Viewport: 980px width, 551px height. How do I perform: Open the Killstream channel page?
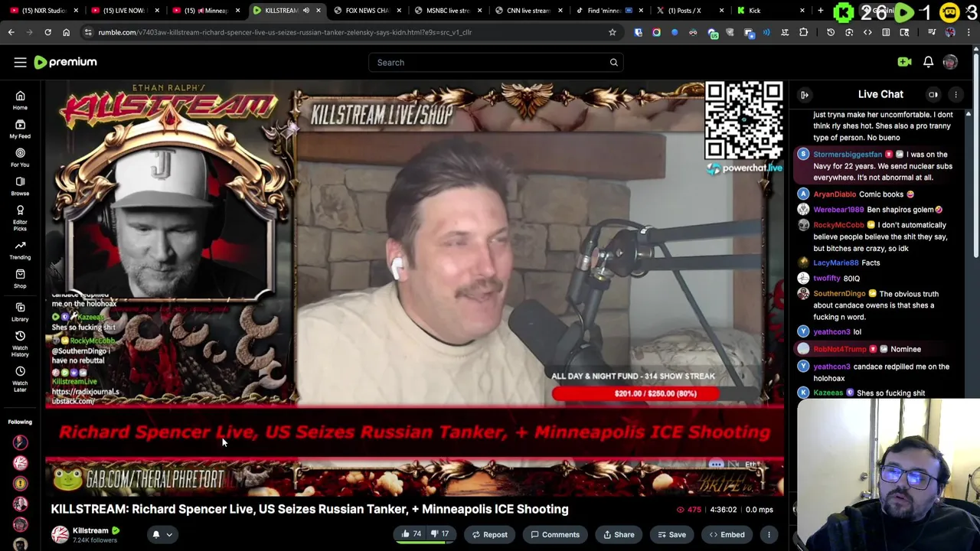click(x=90, y=530)
